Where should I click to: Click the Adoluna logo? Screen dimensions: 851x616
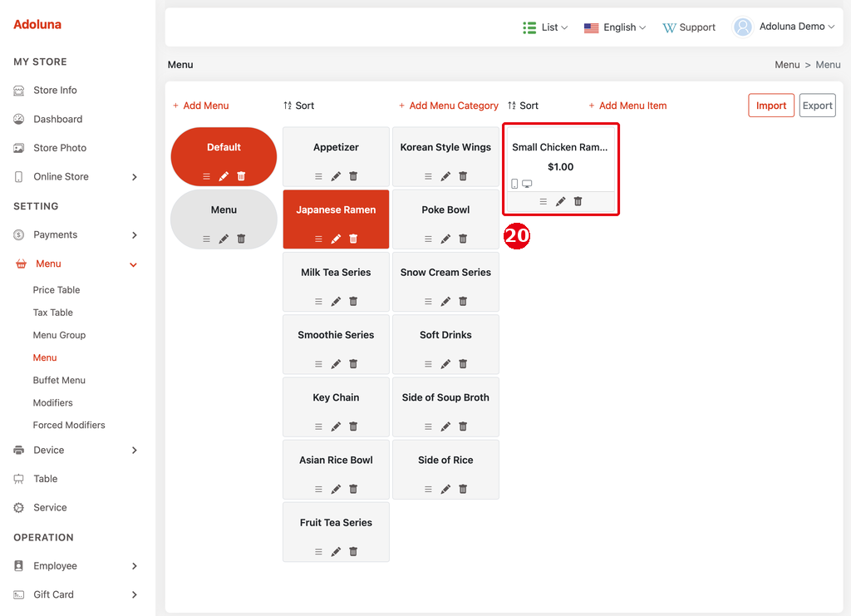pyautogui.click(x=37, y=24)
